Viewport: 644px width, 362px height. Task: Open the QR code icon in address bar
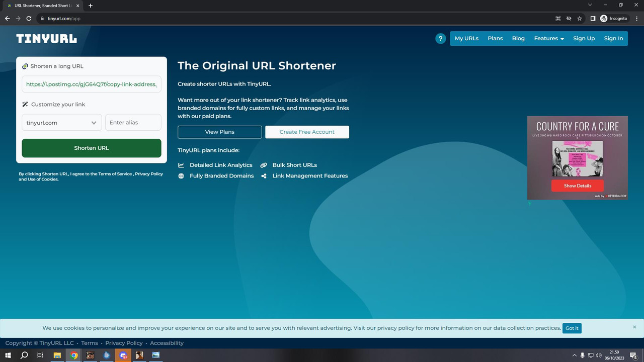click(x=558, y=19)
